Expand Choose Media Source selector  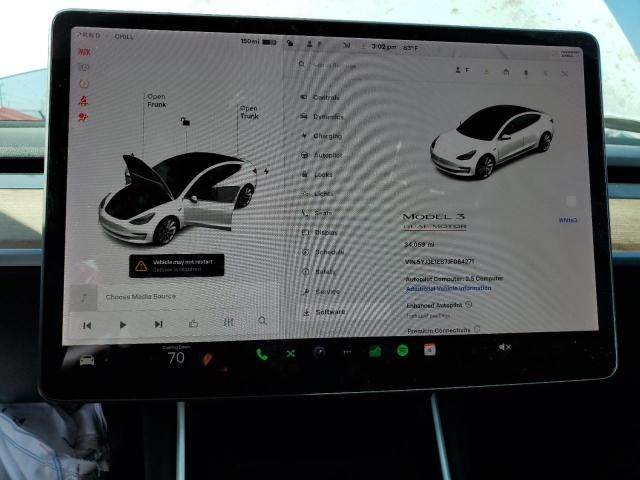140,297
